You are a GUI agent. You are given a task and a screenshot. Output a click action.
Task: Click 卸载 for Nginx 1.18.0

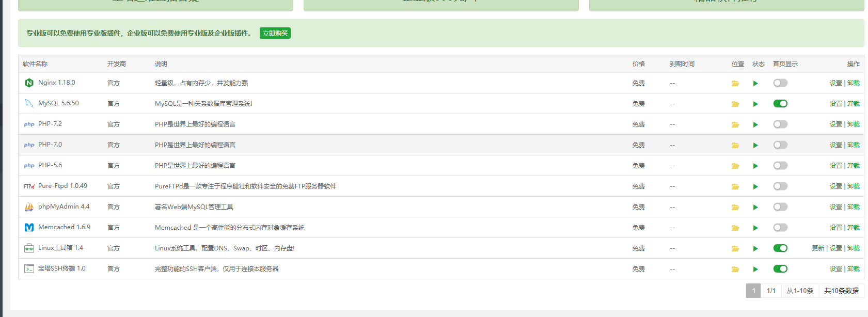click(854, 83)
